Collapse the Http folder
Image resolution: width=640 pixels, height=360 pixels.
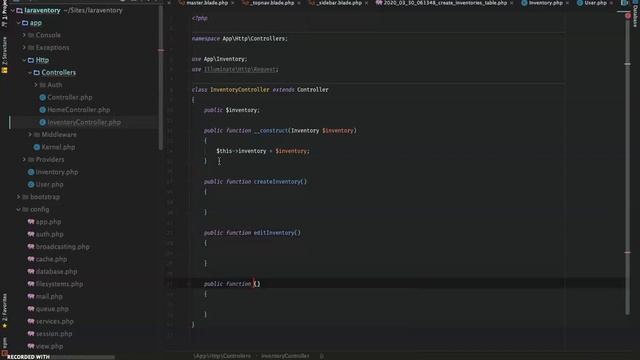24,60
